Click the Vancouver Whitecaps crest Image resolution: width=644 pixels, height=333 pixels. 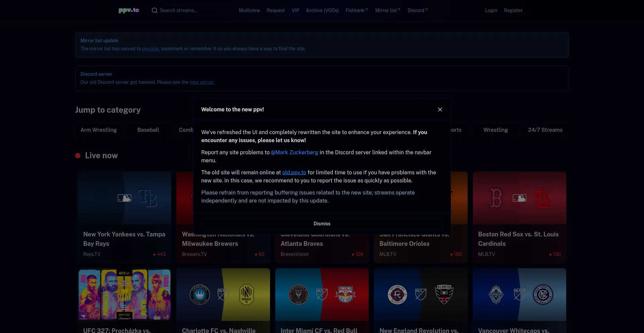click(x=496, y=295)
